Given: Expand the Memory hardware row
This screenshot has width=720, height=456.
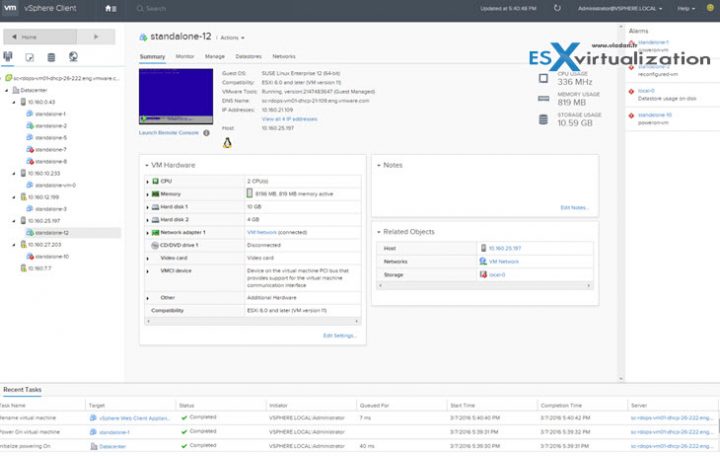Looking at the screenshot, I should coord(147,194).
